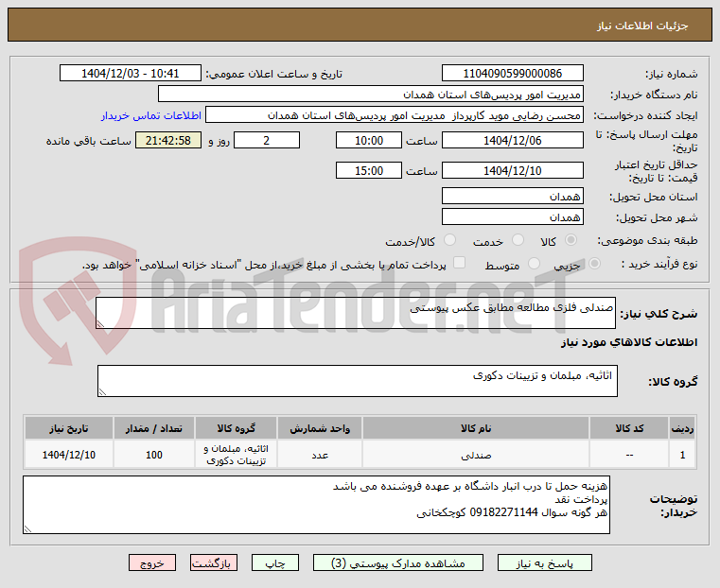The image size is (720, 588).
Task: Click the deadline time 10:00 field
Action: 369,140
